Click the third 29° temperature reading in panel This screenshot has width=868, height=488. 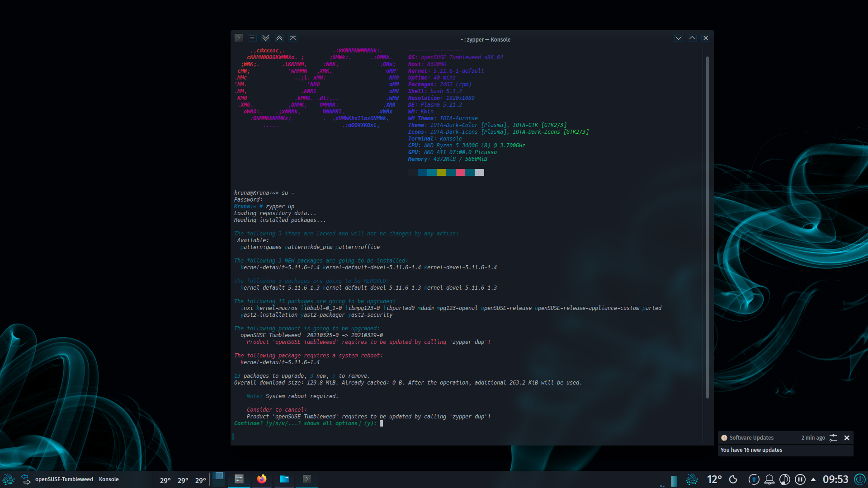pos(201,480)
